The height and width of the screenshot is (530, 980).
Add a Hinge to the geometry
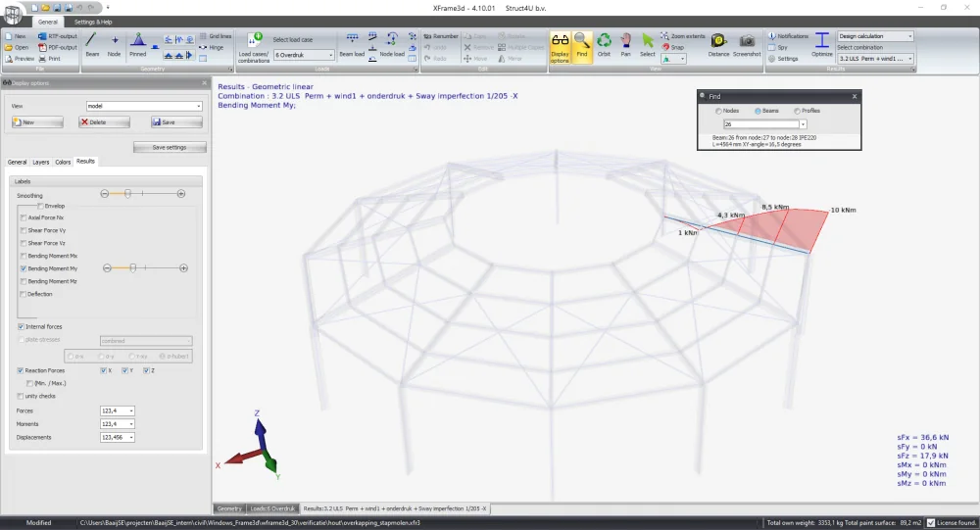point(212,47)
